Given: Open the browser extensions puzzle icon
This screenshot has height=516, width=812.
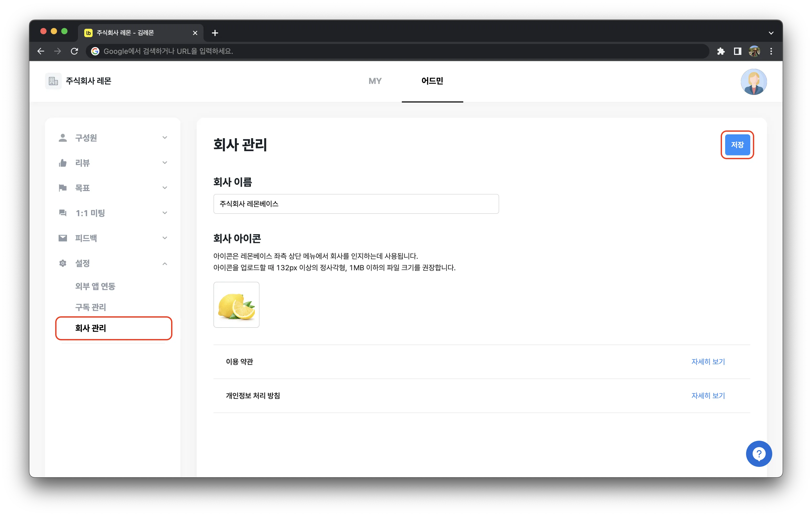Looking at the screenshot, I should pos(721,51).
